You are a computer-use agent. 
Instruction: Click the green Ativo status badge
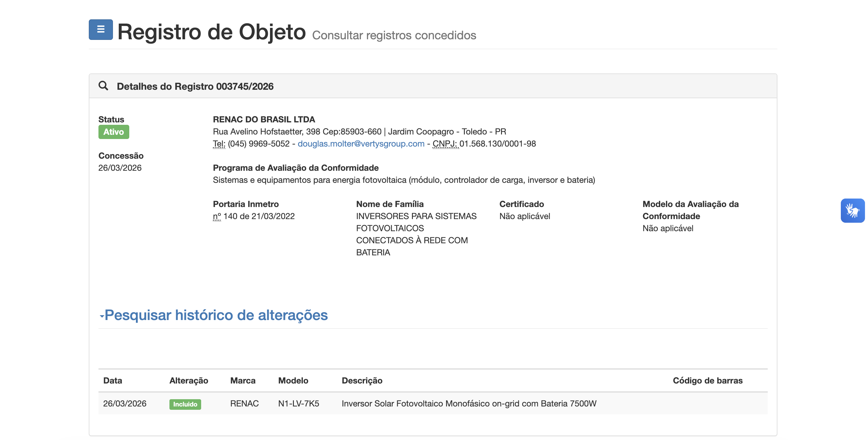[114, 132]
